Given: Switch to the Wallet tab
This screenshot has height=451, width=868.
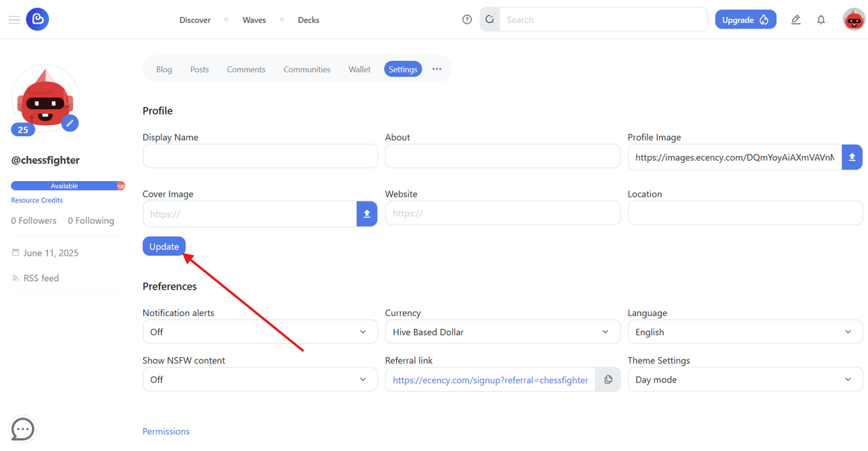Looking at the screenshot, I should tap(359, 69).
